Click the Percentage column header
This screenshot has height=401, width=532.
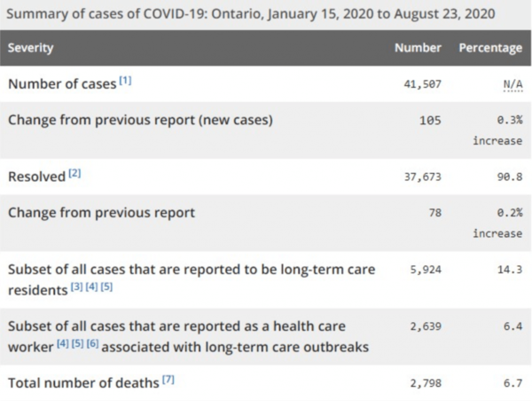click(x=489, y=47)
